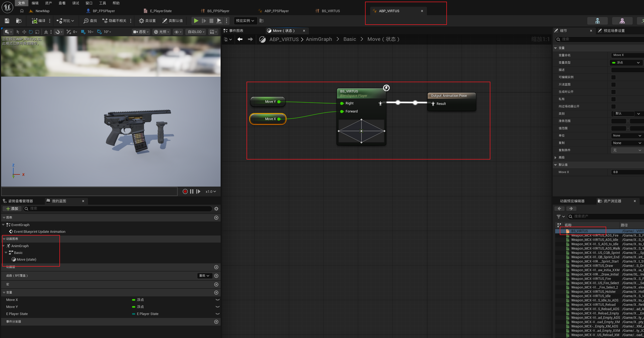Click the Browse to asset icon

click(x=19, y=21)
